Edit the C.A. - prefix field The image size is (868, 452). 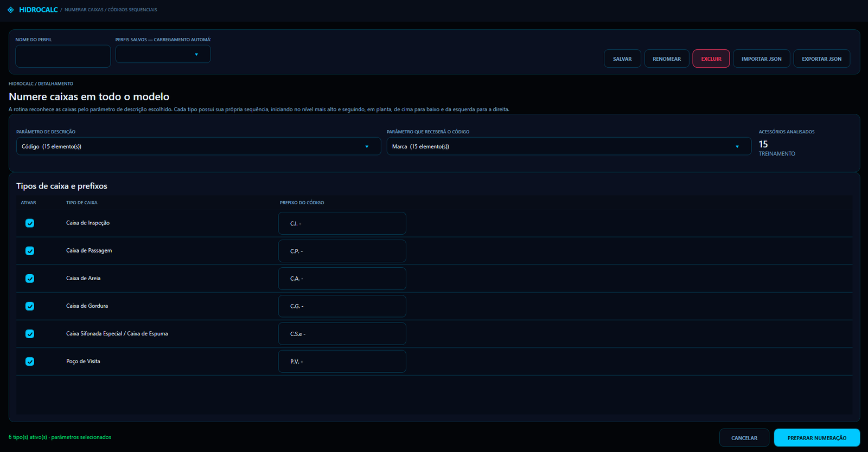coord(342,279)
